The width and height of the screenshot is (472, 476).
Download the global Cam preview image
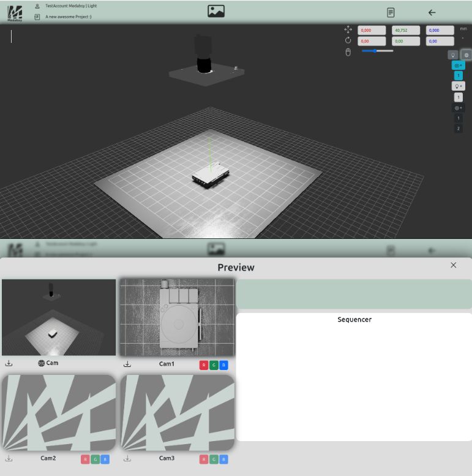coord(9,363)
